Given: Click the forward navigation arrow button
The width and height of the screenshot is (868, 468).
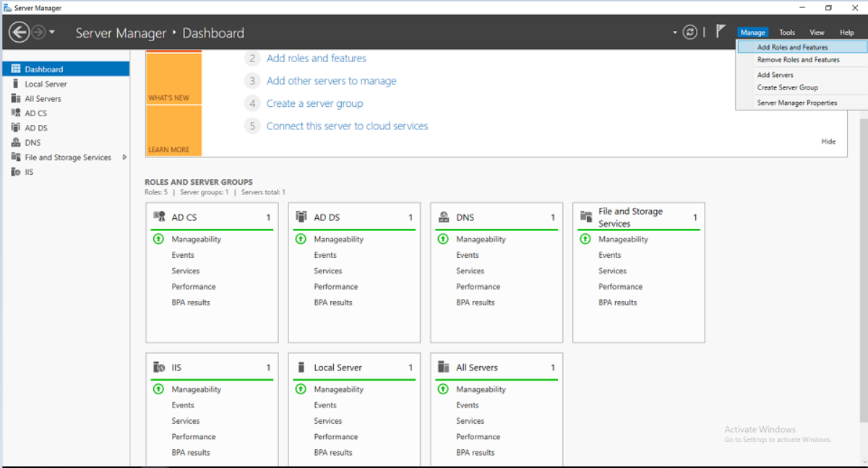Looking at the screenshot, I should click(38, 32).
